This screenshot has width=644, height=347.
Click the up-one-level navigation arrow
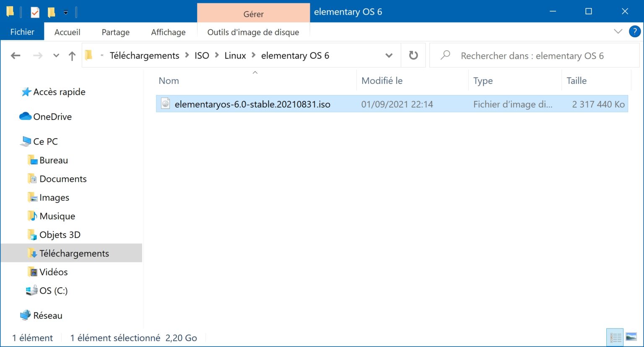click(72, 55)
